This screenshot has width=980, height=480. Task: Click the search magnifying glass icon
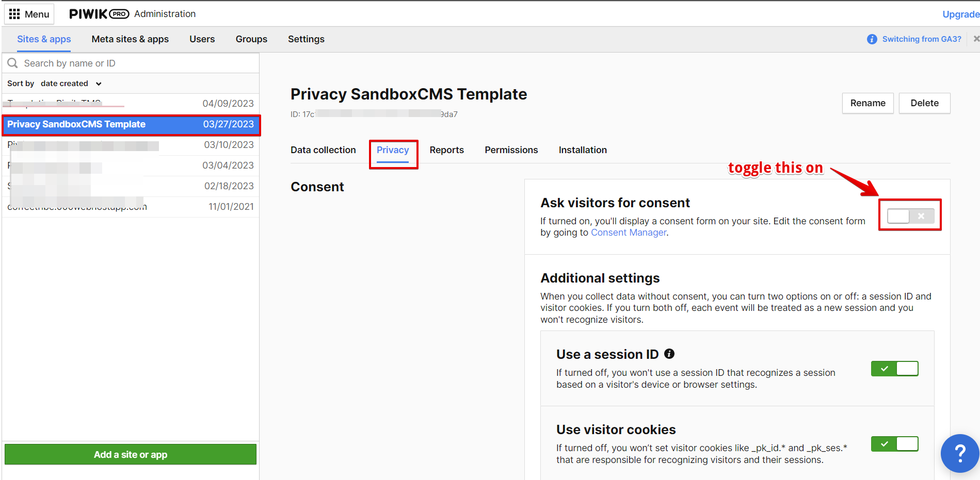[x=12, y=63]
